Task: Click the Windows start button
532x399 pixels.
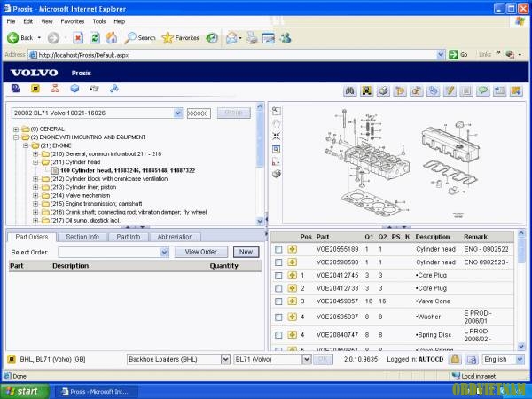Action: [x=25, y=392]
